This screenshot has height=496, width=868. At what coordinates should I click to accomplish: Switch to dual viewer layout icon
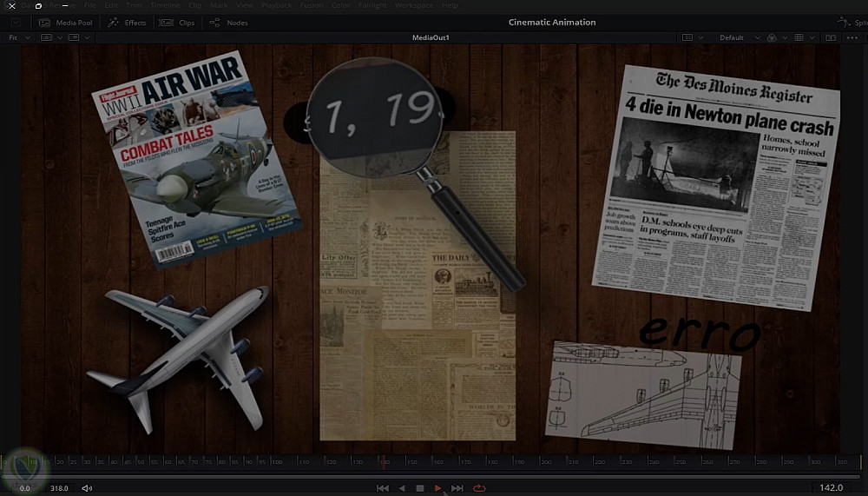pyautogui.click(x=831, y=37)
